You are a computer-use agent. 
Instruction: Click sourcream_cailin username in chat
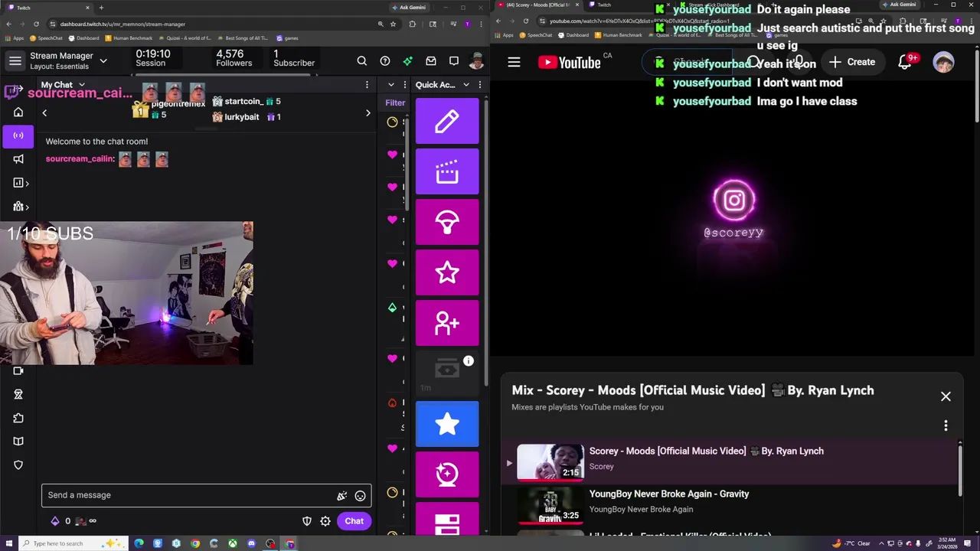(80, 158)
